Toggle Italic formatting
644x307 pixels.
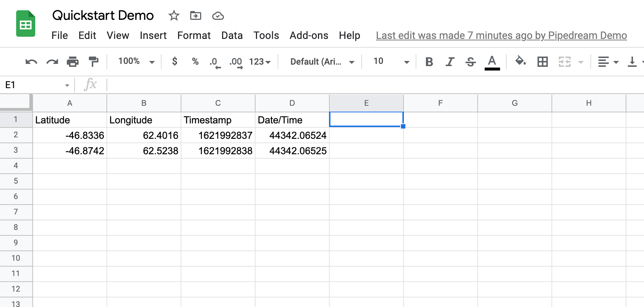click(450, 62)
